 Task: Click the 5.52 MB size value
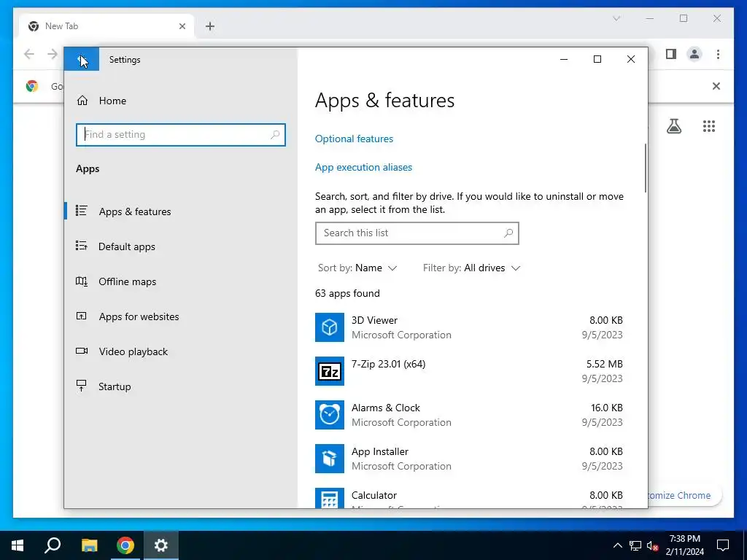[x=605, y=365]
